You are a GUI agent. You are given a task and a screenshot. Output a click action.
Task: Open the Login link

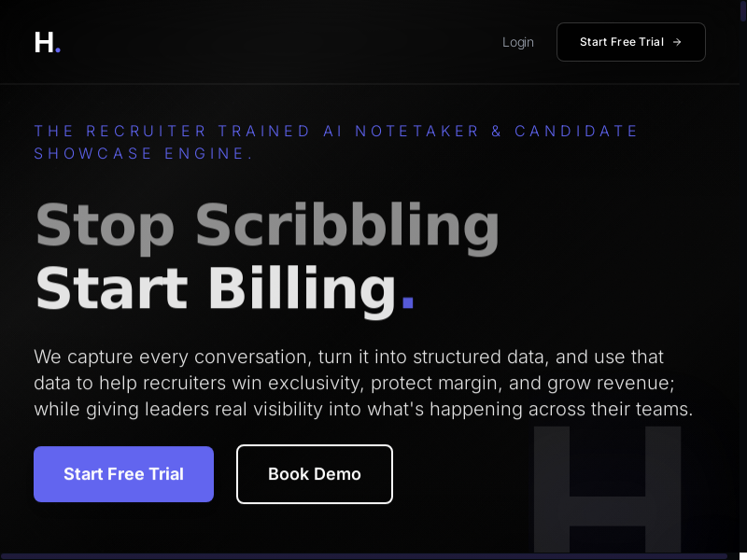[518, 42]
